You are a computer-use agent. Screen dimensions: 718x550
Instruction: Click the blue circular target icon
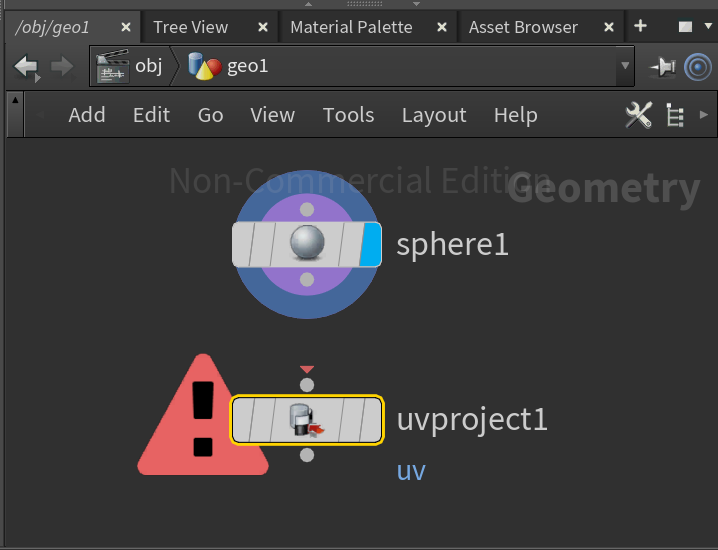[x=698, y=67]
